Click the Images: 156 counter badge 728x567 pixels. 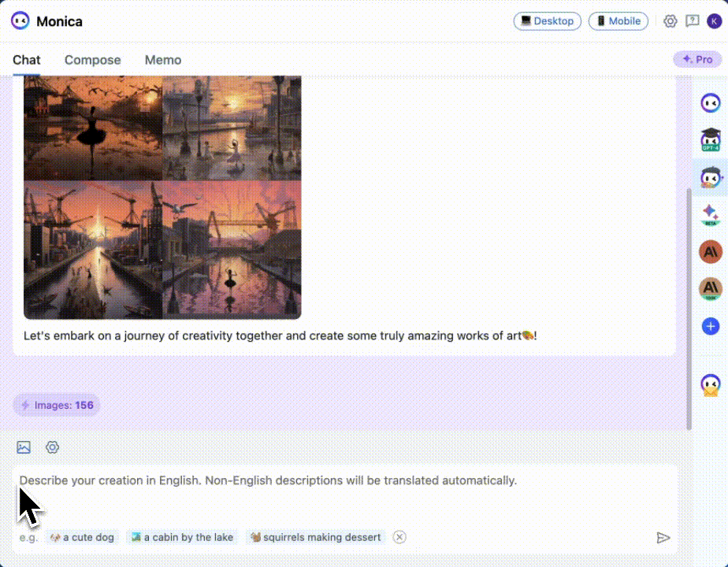point(56,405)
